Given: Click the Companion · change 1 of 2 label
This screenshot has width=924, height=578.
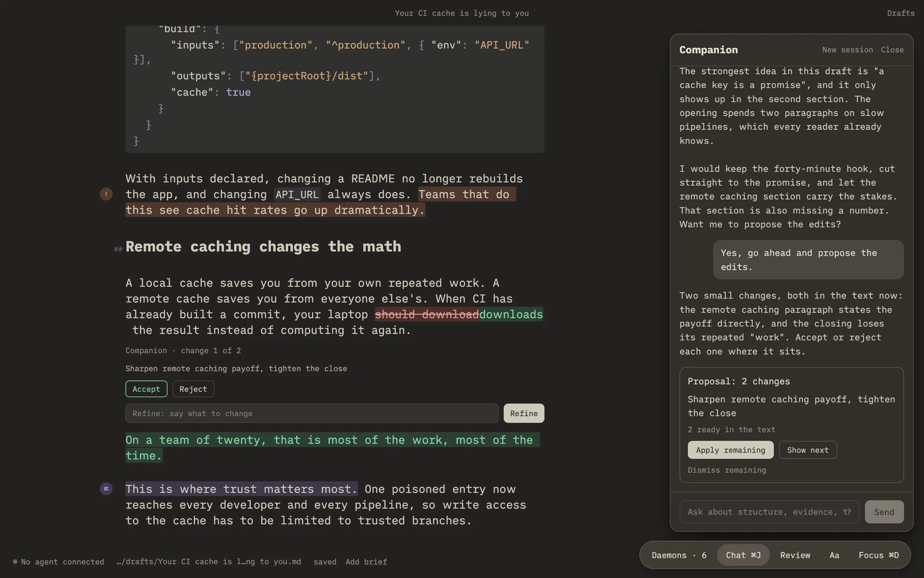Looking at the screenshot, I should [183, 350].
